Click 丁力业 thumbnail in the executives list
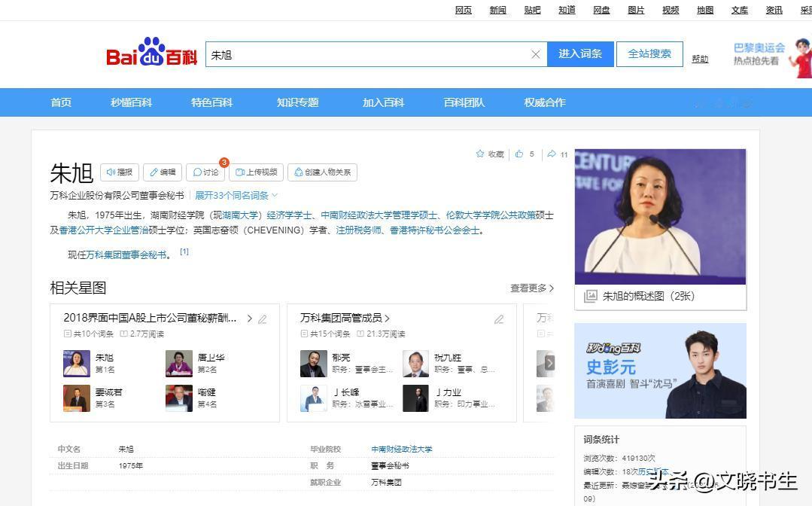 [x=416, y=398]
